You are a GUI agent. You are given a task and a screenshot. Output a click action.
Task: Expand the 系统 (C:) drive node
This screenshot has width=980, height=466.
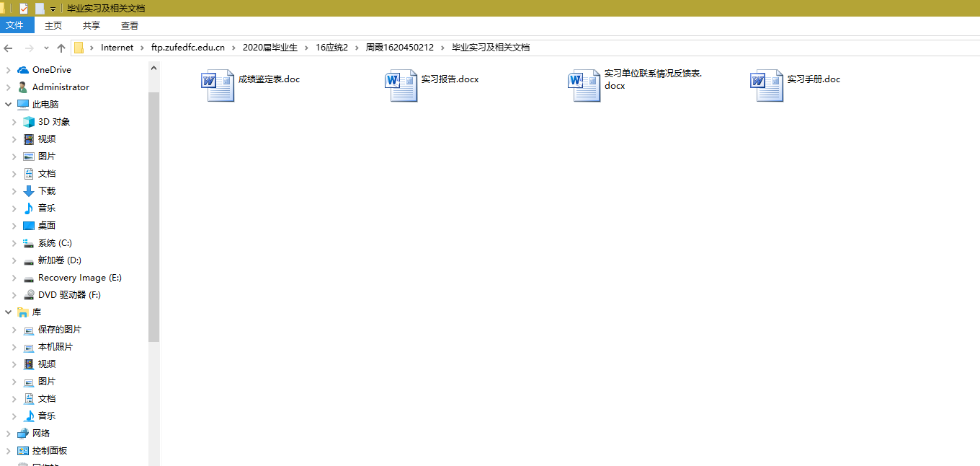coord(14,243)
